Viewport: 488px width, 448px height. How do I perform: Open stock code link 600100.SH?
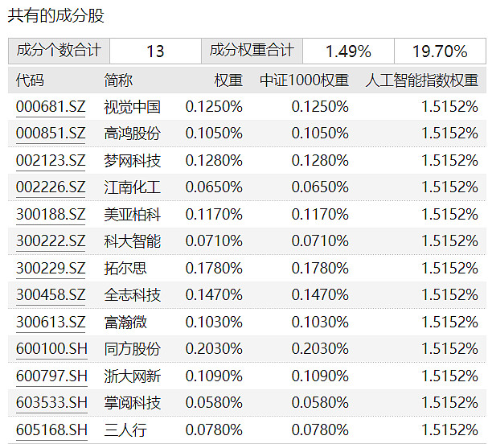coord(51,349)
